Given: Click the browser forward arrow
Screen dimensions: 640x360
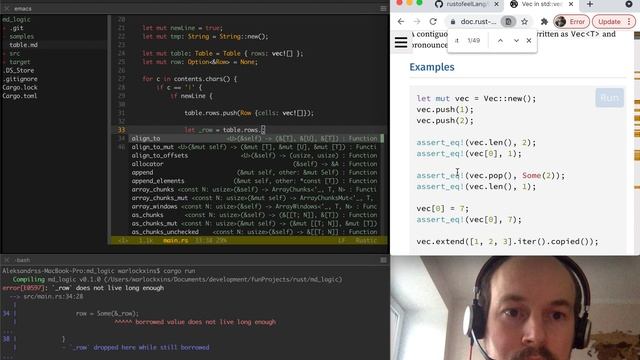Looking at the screenshot, I should click(x=417, y=22).
